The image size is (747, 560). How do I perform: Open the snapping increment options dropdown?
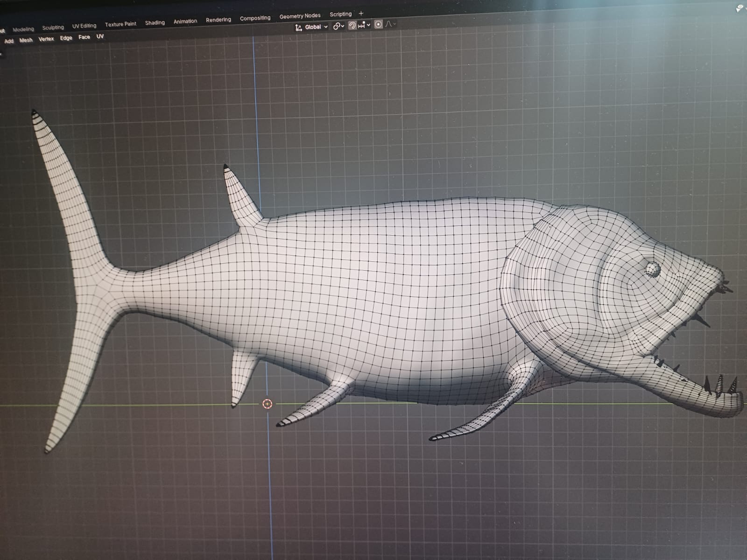click(364, 25)
